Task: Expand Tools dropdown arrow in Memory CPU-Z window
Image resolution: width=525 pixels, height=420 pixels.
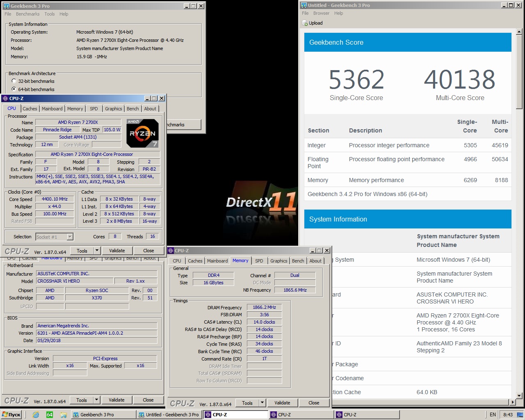Action: tap(262, 403)
